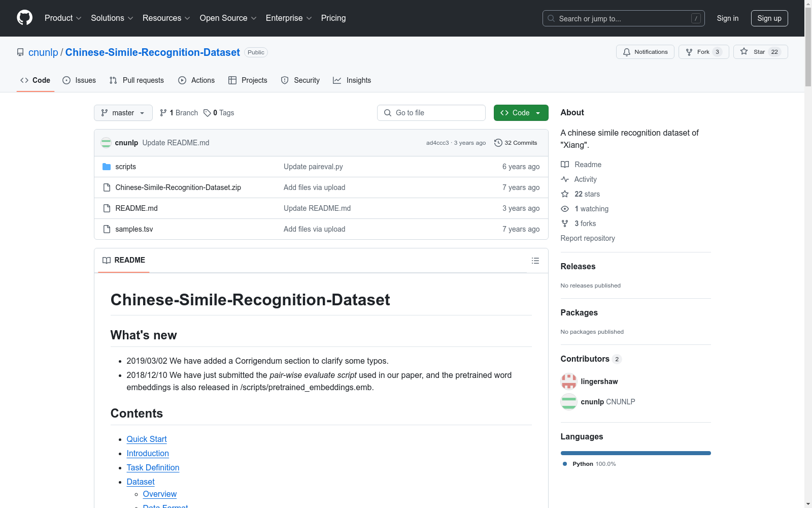Switch to the Pull requests tab
Screen dimensions: 812x508
(137, 80)
